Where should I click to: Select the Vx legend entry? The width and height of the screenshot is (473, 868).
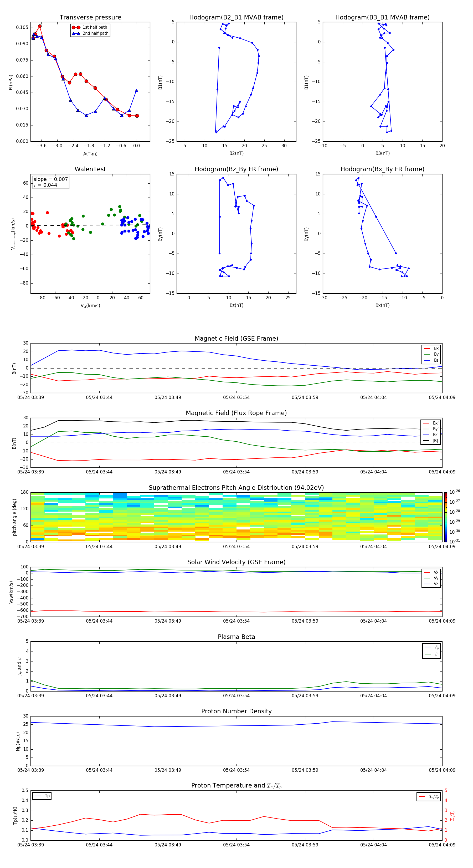[431, 572]
